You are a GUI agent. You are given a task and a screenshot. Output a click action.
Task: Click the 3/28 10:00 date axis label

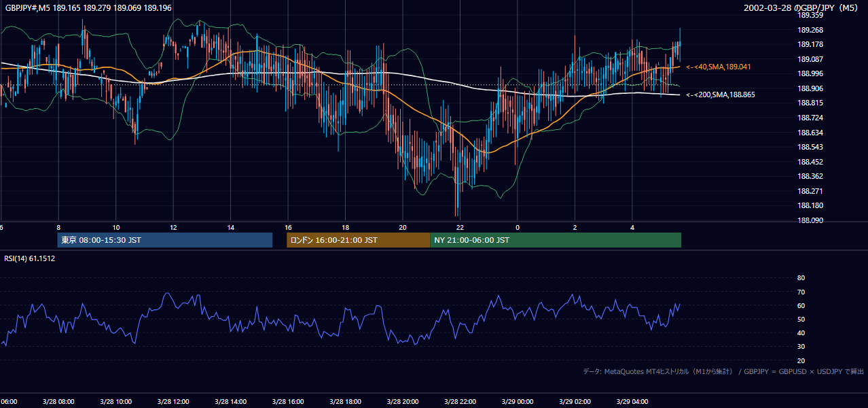pyautogui.click(x=115, y=401)
